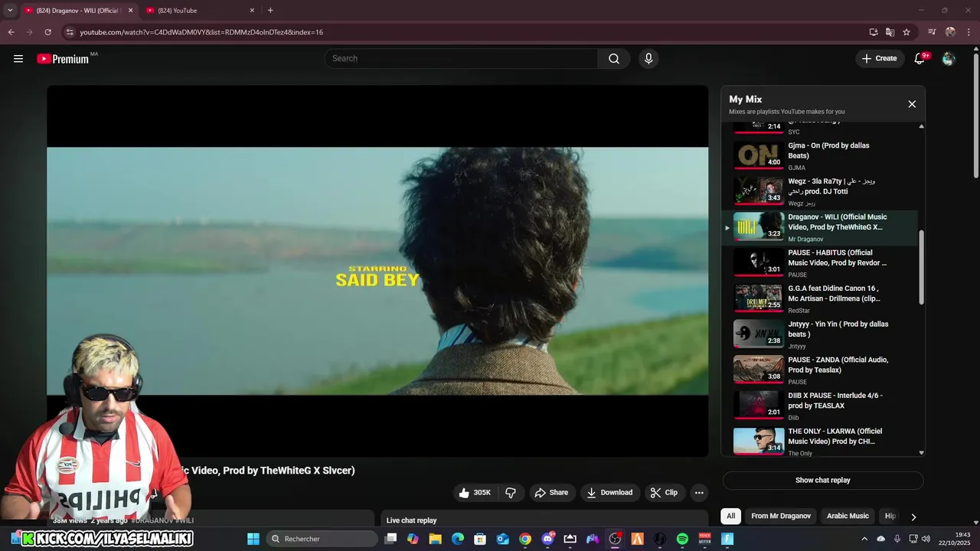The width and height of the screenshot is (980, 551).
Task: Open the Windows Start menu
Action: (253, 539)
